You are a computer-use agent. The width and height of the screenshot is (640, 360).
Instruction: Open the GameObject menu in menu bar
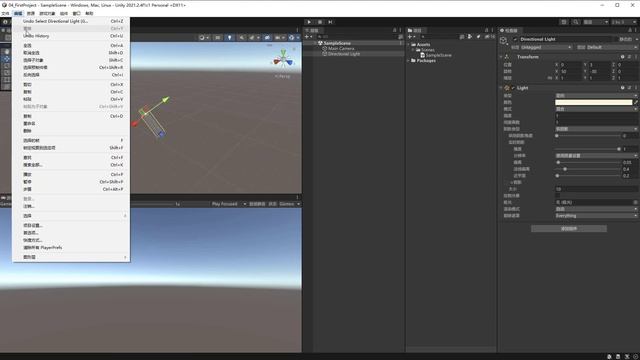click(47, 13)
